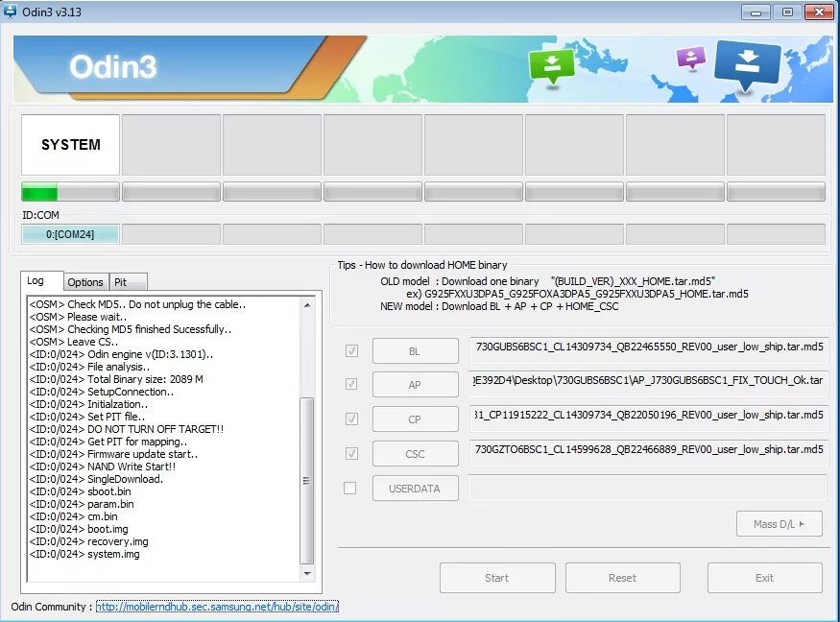Click log line 'sboot.bin'
The width and height of the screenshot is (840, 622).
pyautogui.click(x=80, y=491)
